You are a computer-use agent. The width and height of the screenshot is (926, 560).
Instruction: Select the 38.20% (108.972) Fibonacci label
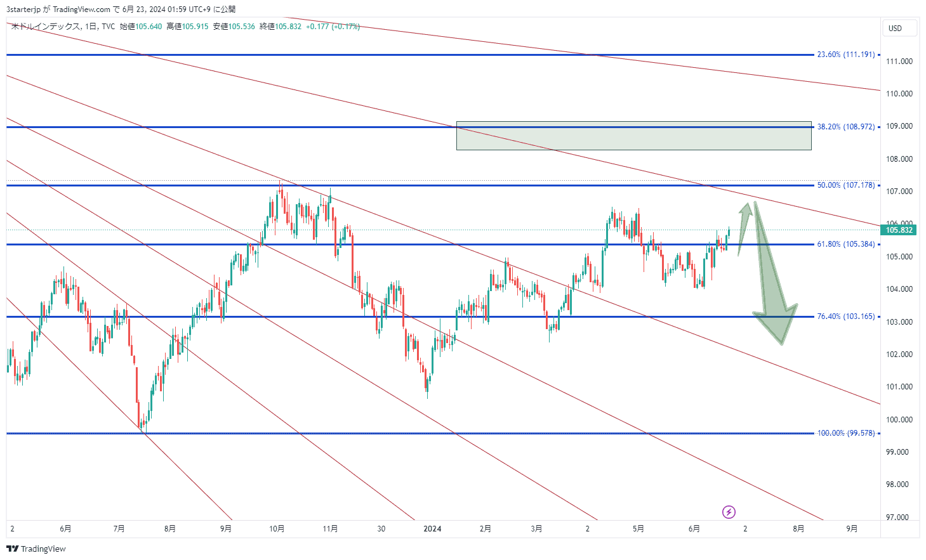pos(845,127)
